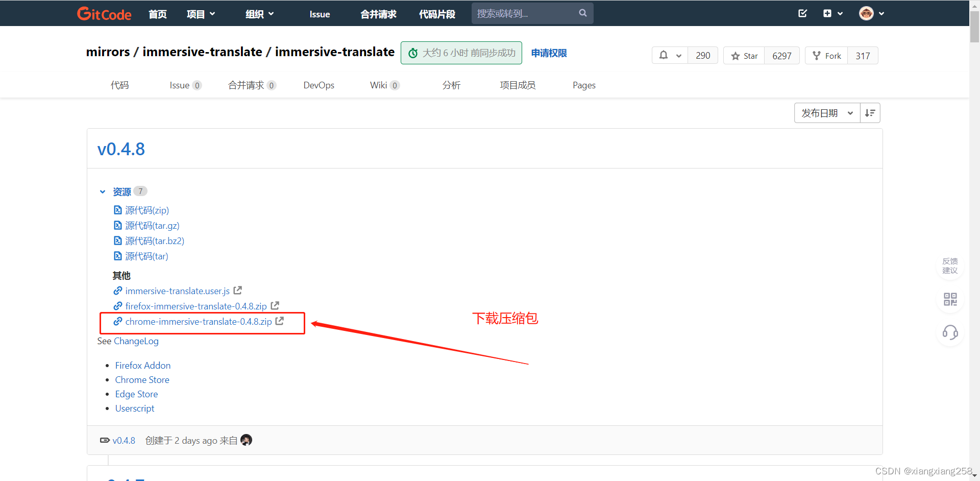
Task: Click the Star button
Action: coord(744,56)
